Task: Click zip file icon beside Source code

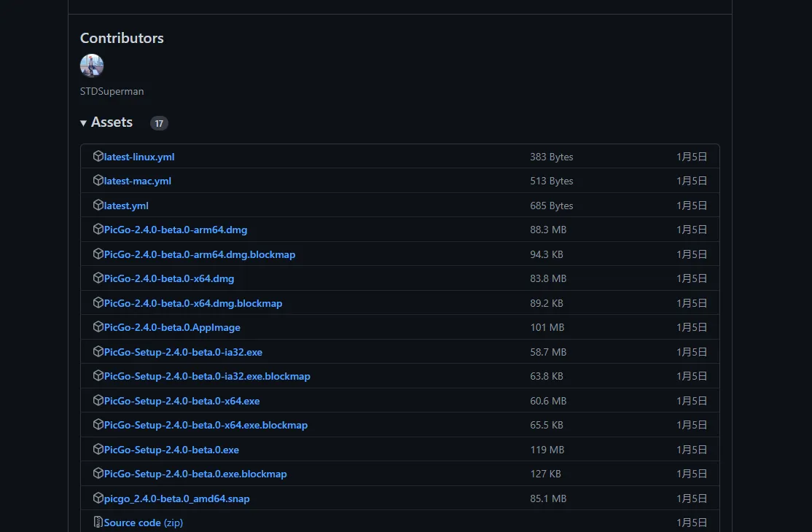Action: pyautogui.click(x=98, y=523)
